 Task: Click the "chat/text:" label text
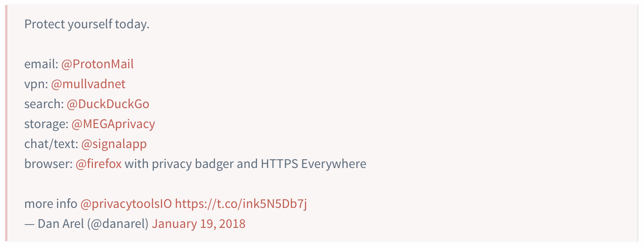coord(51,144)
